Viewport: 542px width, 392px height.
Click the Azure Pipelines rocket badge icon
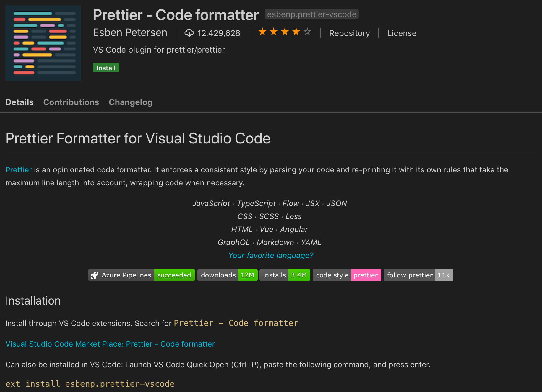(95, 275)
